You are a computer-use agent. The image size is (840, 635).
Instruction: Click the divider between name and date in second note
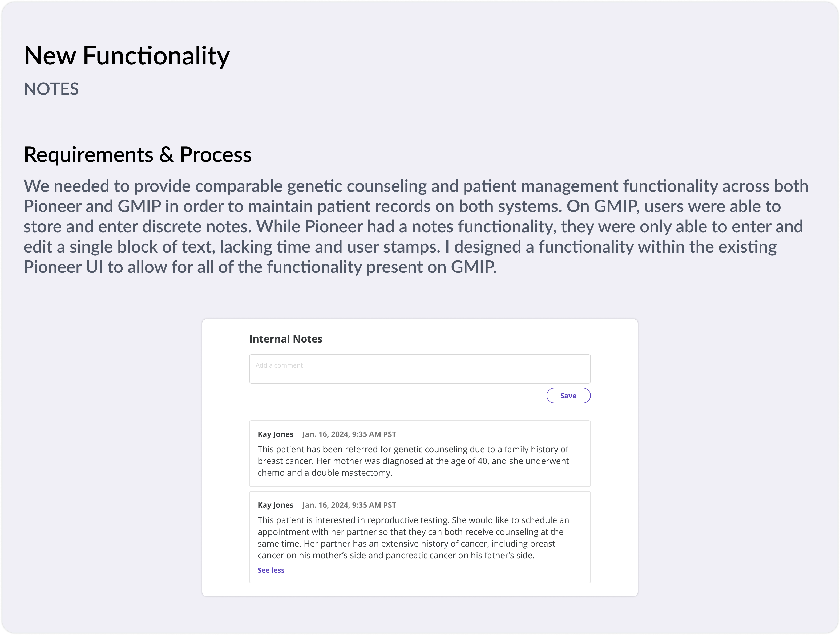coord(298,505)
